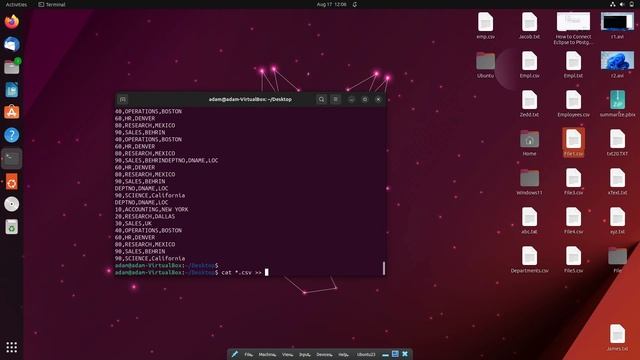This screenshot has height=360, width=640.
Task: Select the James.txt desktop file
Action: 617,337
